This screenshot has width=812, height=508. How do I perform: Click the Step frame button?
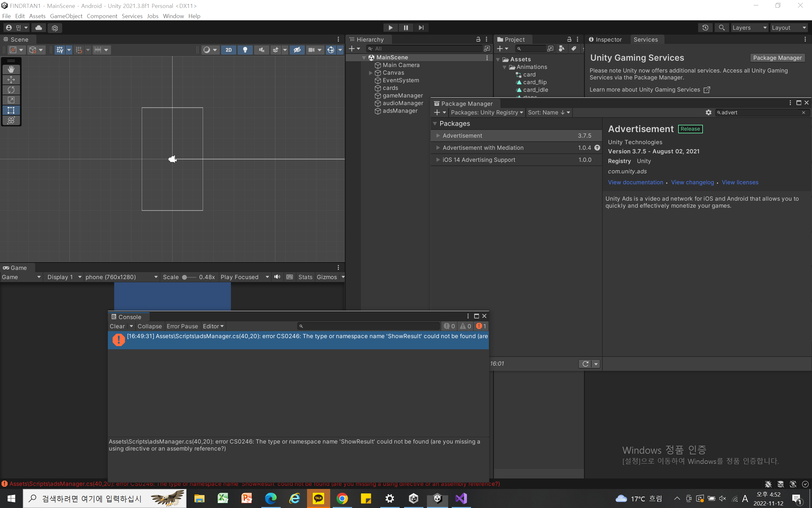[421, 28]
